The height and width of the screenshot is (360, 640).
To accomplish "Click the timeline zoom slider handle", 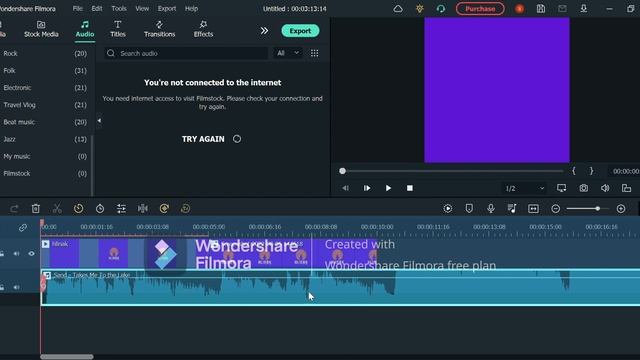I will (x=598, y=209).
